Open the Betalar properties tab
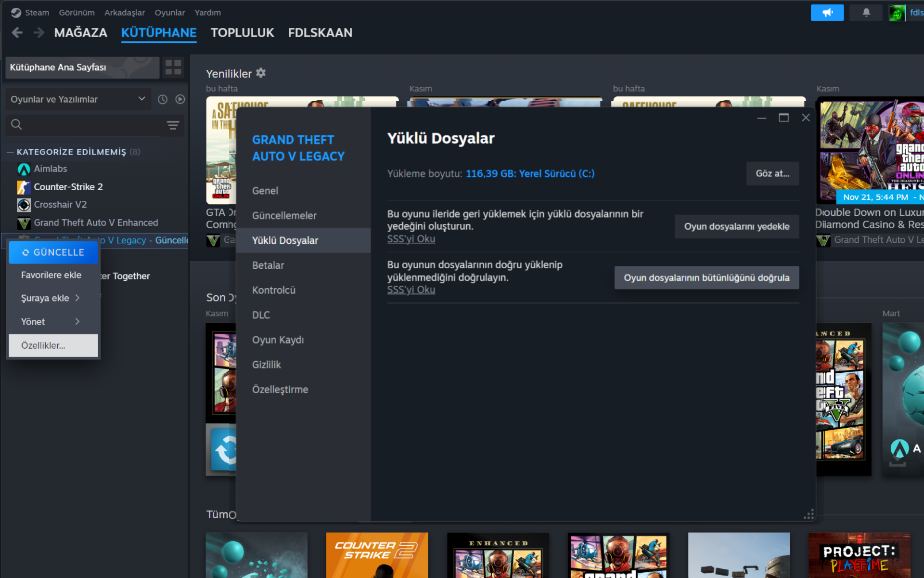 point(268,265)
